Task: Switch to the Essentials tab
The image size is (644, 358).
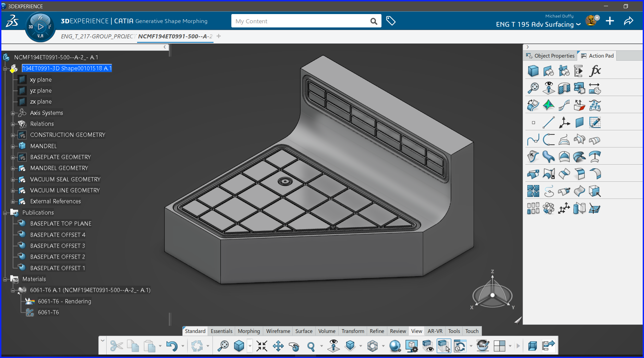Action: (x=221, y=331)
